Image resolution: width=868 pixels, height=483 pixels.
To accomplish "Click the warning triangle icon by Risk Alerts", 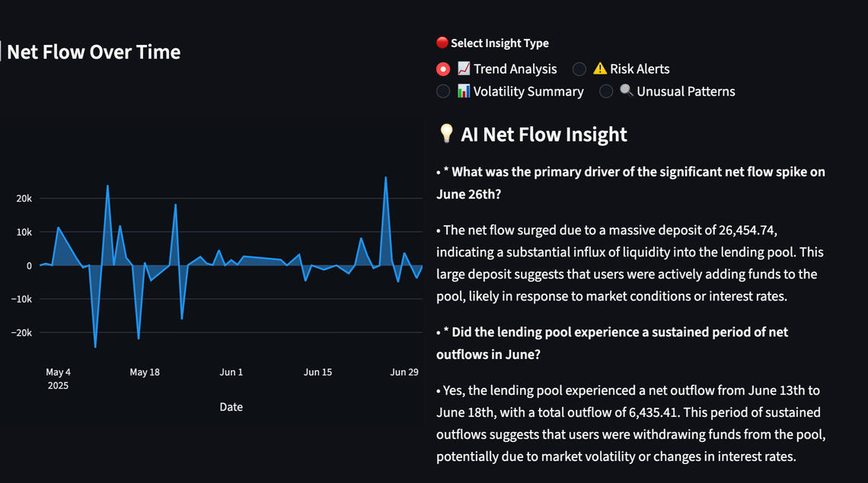I will (600, 69).
